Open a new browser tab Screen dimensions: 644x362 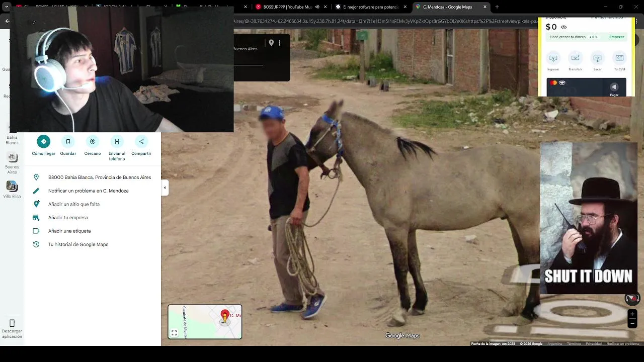[497, 7]
